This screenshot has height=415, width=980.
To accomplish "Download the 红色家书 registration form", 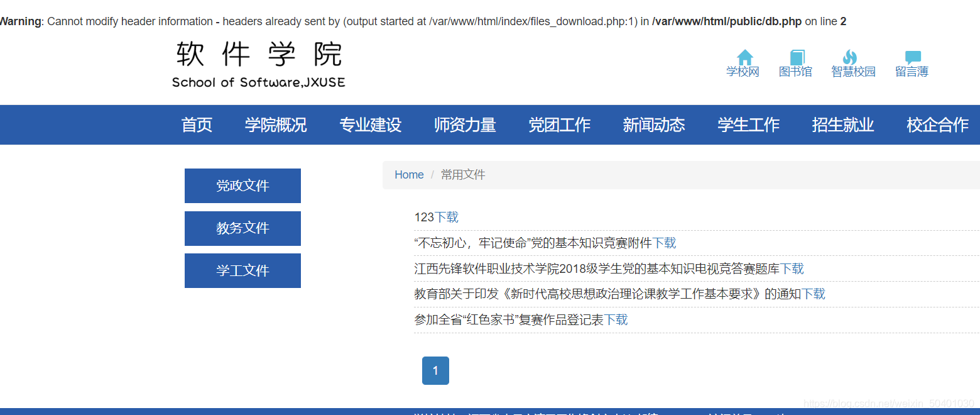I will point(618,319).
